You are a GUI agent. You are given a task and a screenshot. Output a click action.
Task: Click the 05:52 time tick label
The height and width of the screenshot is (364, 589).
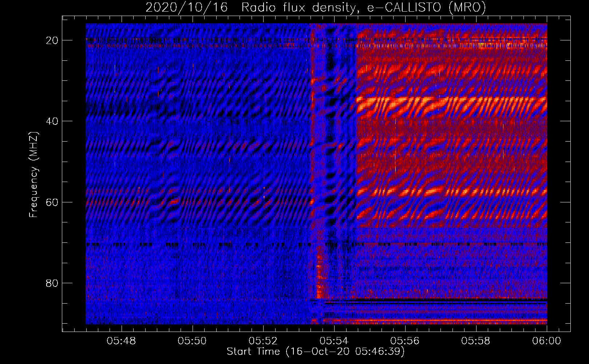pos(263,341)
